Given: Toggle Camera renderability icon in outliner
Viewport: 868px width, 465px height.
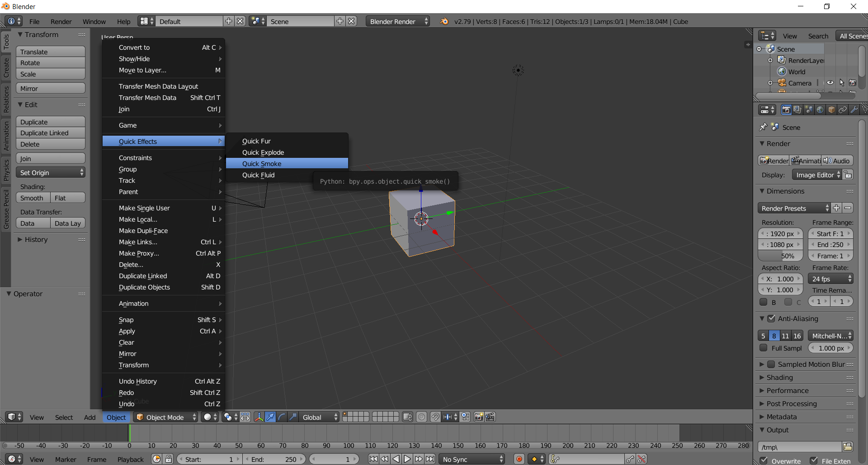Looking at the screenshot, I should tap(853, 83).
